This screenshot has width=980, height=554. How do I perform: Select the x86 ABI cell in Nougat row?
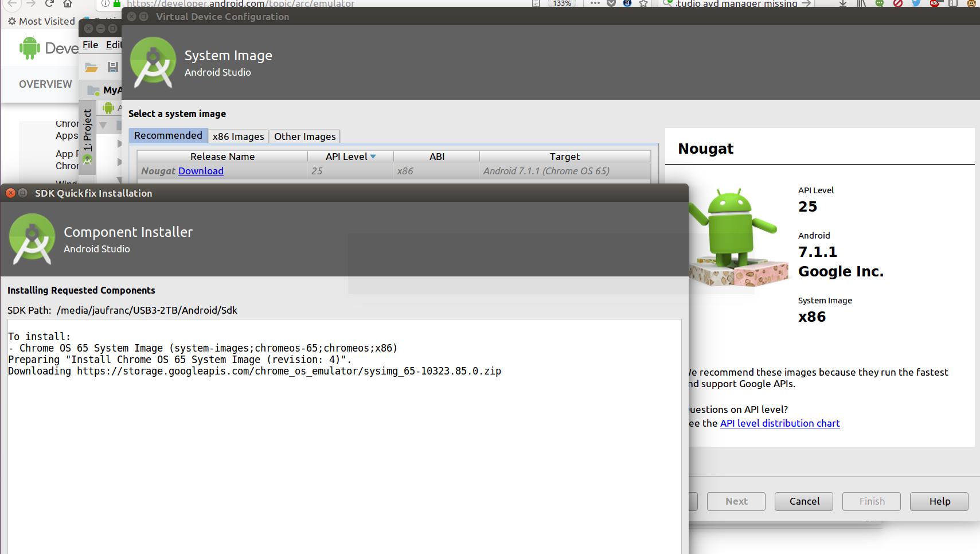click(437, 171)
